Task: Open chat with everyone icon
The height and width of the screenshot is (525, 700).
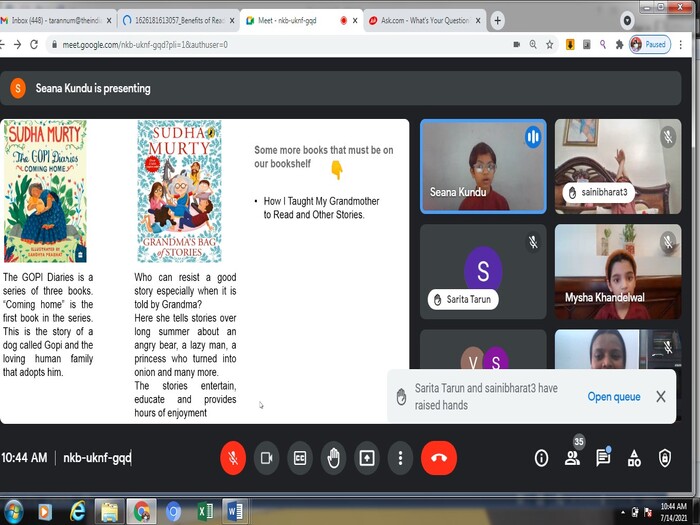Action: (603, 458)
